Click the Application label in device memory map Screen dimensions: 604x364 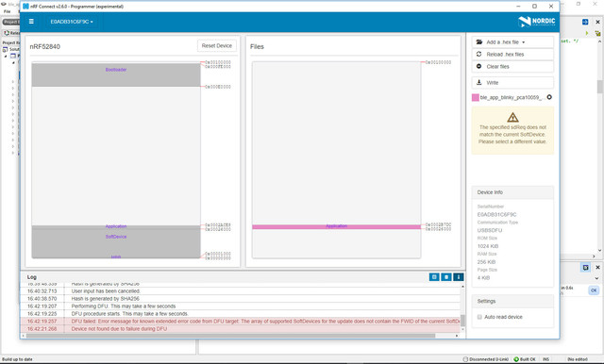tap(115, 226)
